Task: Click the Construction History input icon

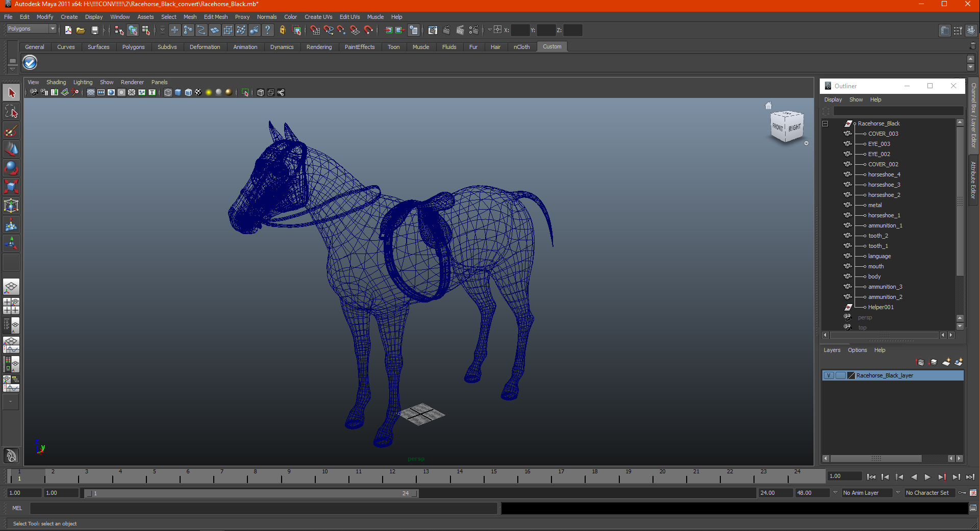Action: 389,30
